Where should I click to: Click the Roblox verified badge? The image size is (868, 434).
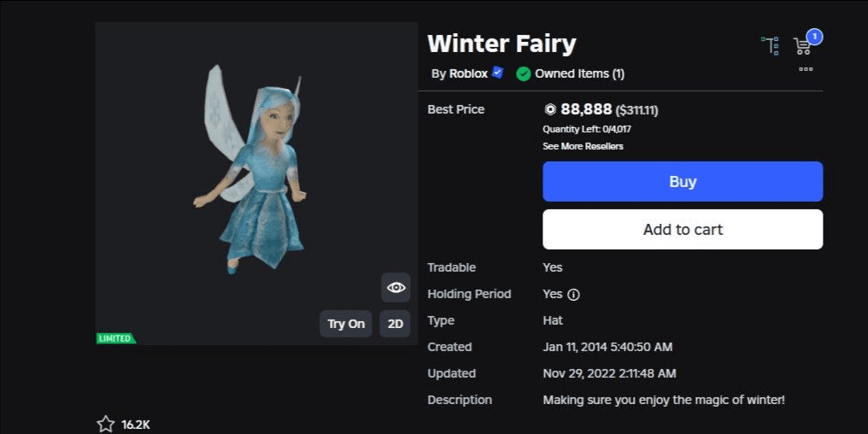pyautogui.click(x=498, y=73)
